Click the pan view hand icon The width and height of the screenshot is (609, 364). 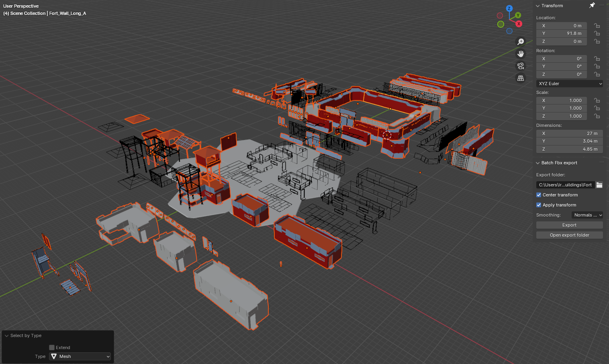coord(521,54)
